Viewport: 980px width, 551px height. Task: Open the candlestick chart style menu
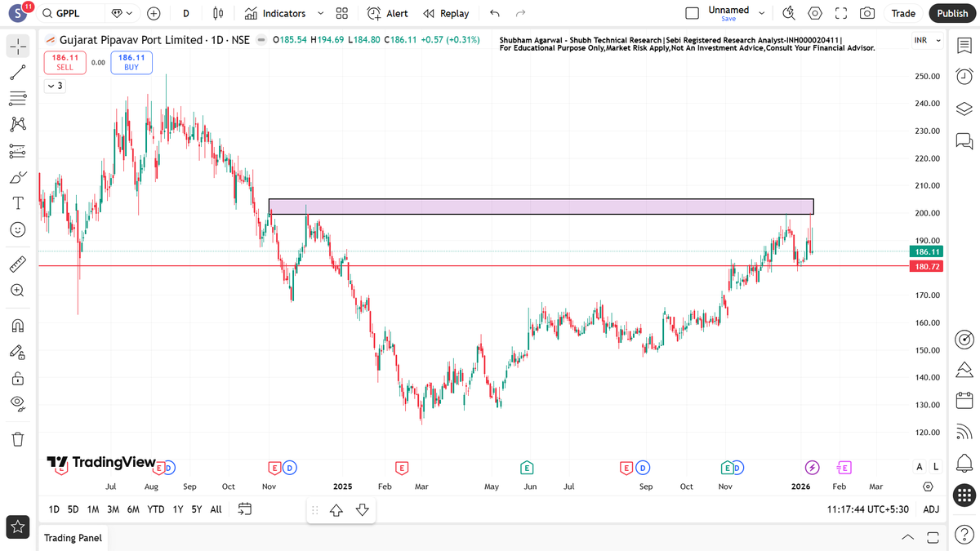pos(217,13)
